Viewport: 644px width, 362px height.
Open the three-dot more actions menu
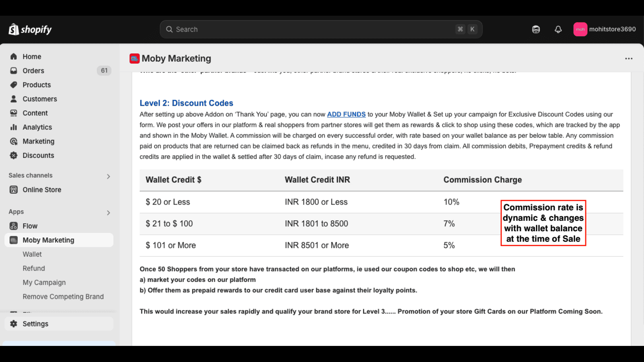(629, 59)
